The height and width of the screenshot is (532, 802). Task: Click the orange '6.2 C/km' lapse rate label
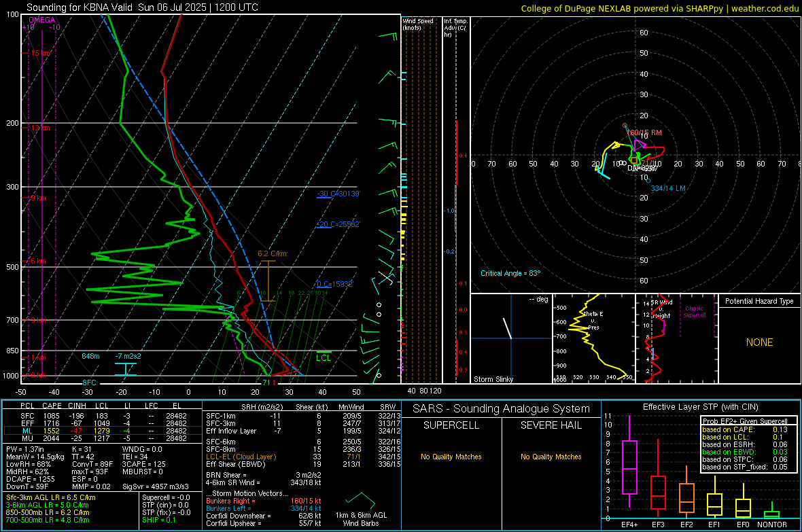(x=272, y=253)
